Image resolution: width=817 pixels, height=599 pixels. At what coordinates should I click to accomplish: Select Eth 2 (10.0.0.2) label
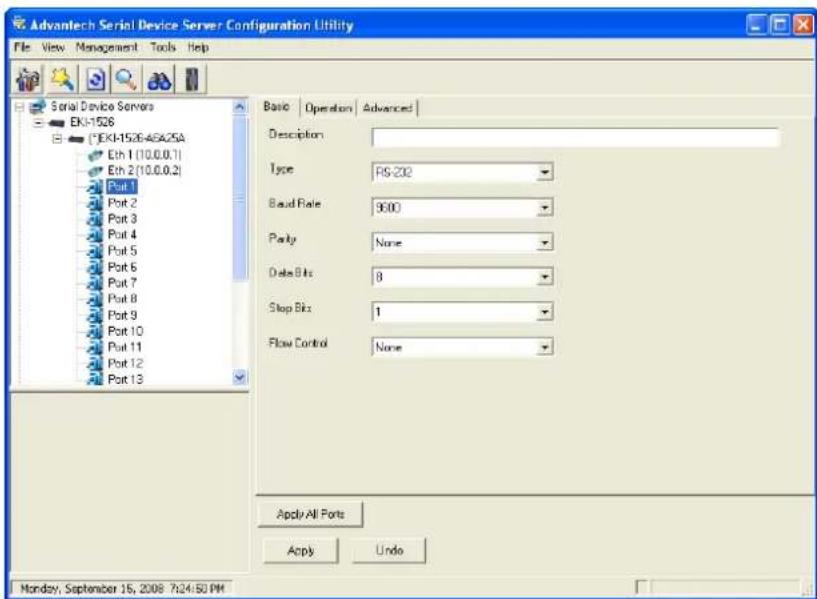pos(144,171)
